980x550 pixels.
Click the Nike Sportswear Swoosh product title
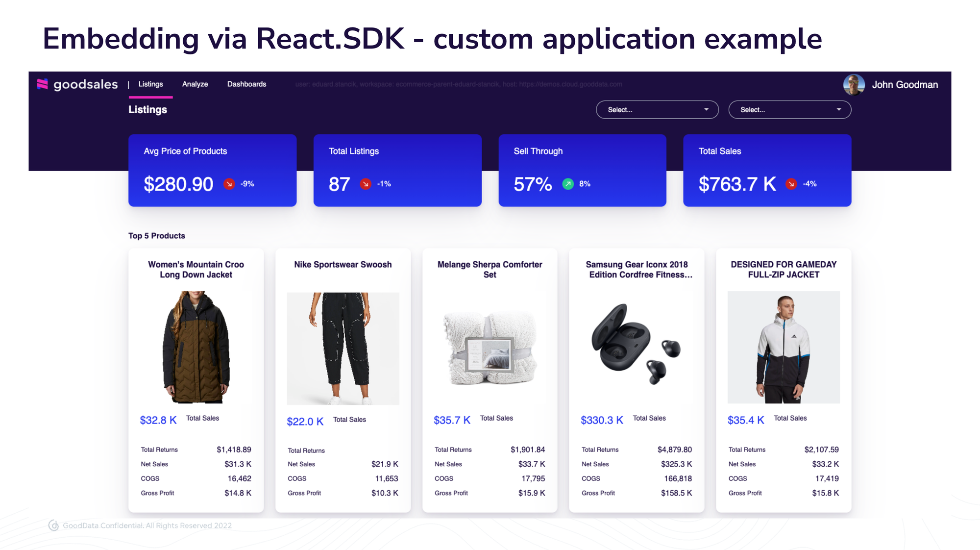343,264
